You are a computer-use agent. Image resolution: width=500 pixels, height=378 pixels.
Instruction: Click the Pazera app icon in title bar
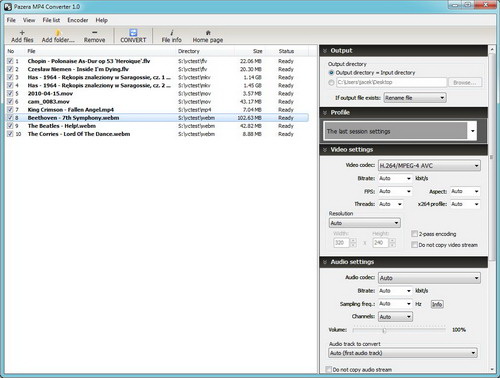pos(8,6)
